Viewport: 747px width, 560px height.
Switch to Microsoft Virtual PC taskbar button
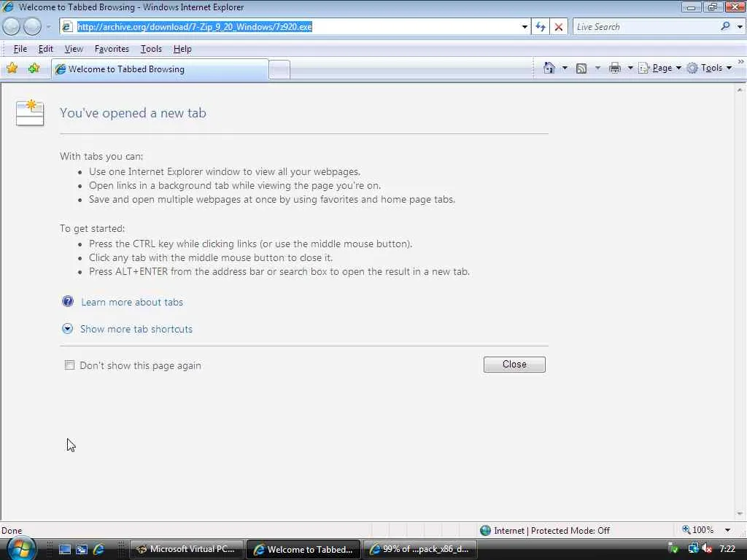[186, 549]
